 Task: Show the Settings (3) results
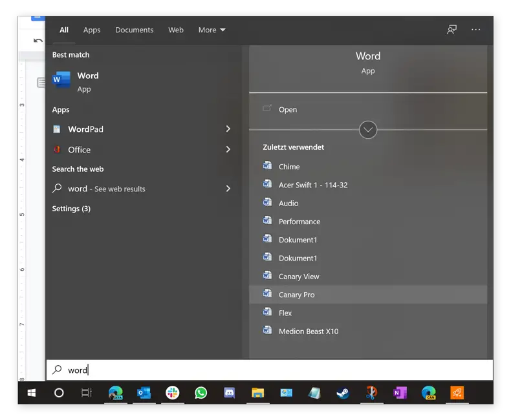[71, 209]
